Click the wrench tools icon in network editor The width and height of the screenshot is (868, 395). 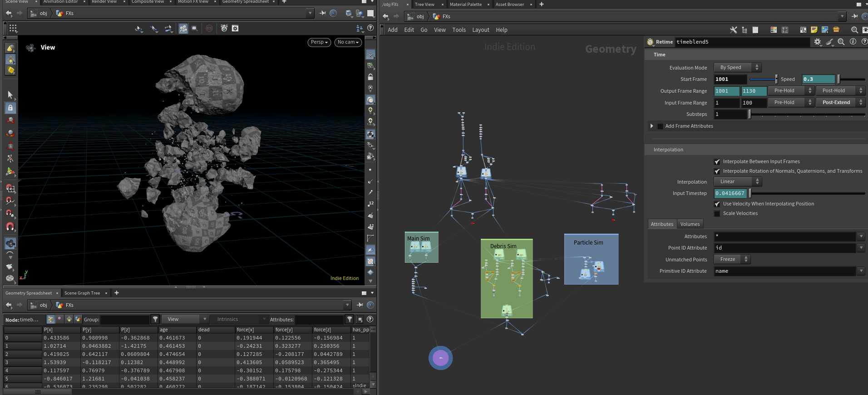(733, 30)
